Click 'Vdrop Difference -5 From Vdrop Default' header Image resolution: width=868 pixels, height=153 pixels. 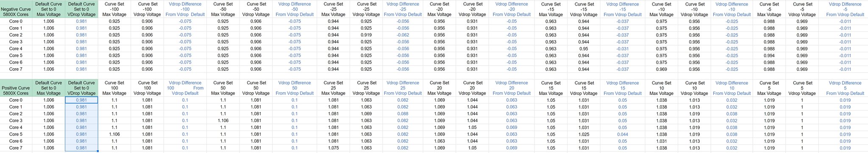click(845, 9)
